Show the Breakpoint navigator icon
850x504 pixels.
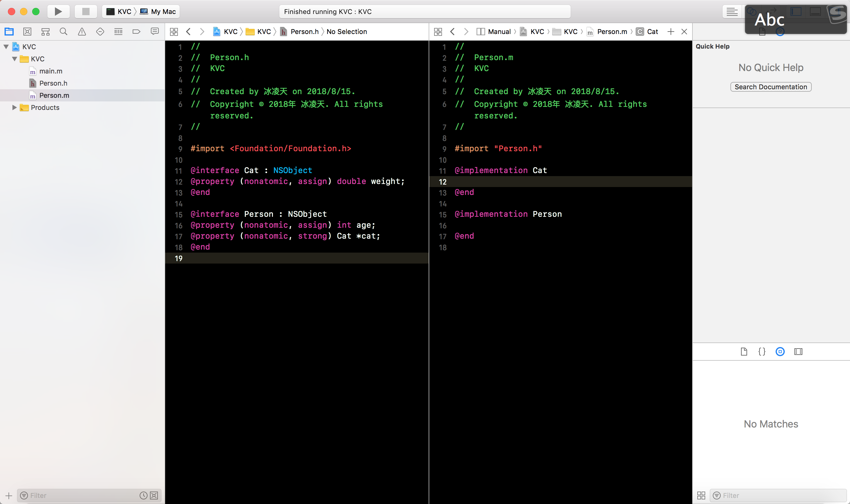pos(136,32)
